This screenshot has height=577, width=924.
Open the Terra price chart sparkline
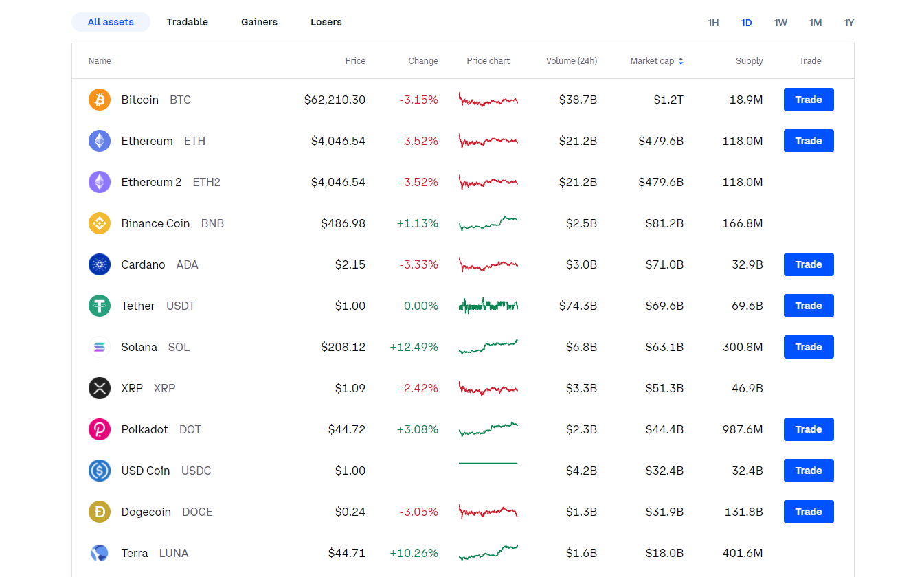(x=488, y=553)
